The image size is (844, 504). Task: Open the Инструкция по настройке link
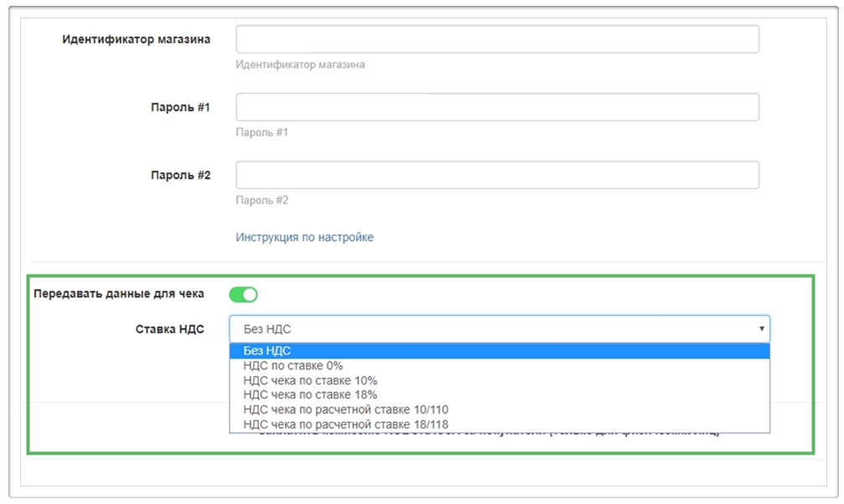(x=305, y=237)
